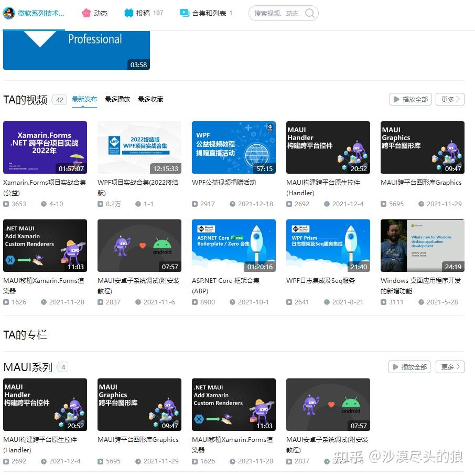Screen dimensions: 475x476
Task: Click the play-count icon under MAUI安卓子系统调试
Action: coord(101,302)
